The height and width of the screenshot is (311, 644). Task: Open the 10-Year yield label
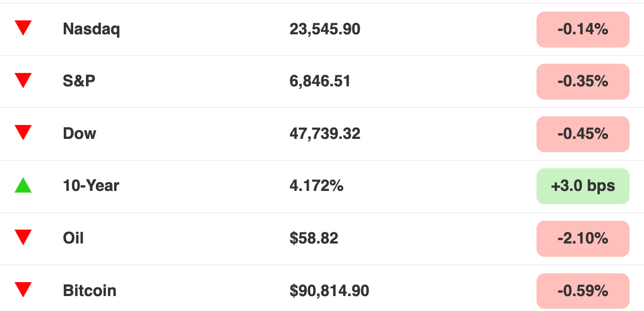point(91,186)
